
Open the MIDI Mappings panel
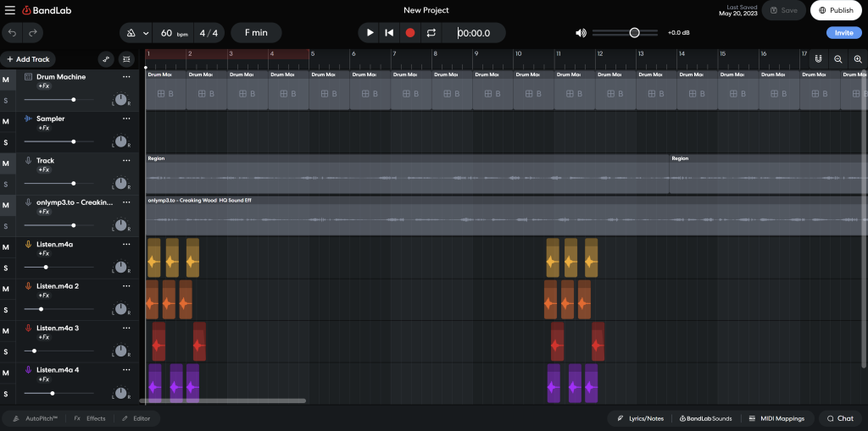click(776, 418)
